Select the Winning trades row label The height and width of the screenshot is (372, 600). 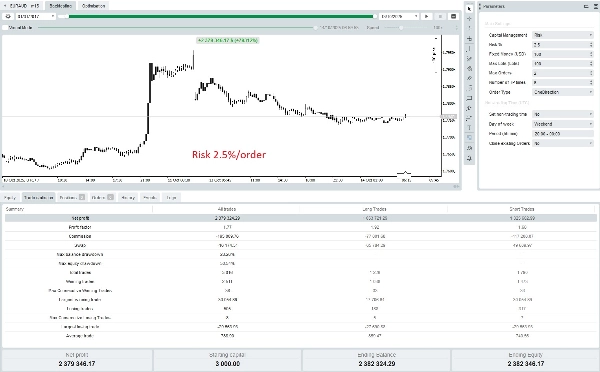click(80, 282)
